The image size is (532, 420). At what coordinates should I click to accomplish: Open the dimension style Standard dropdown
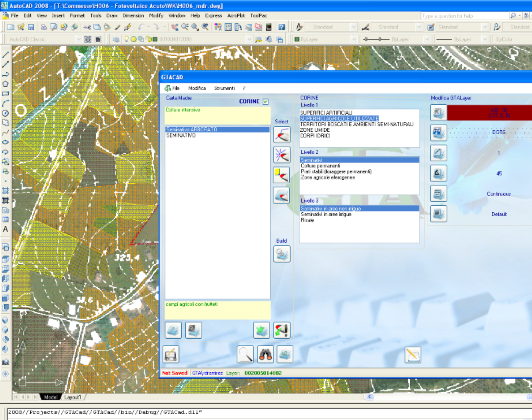coord(419,27)
